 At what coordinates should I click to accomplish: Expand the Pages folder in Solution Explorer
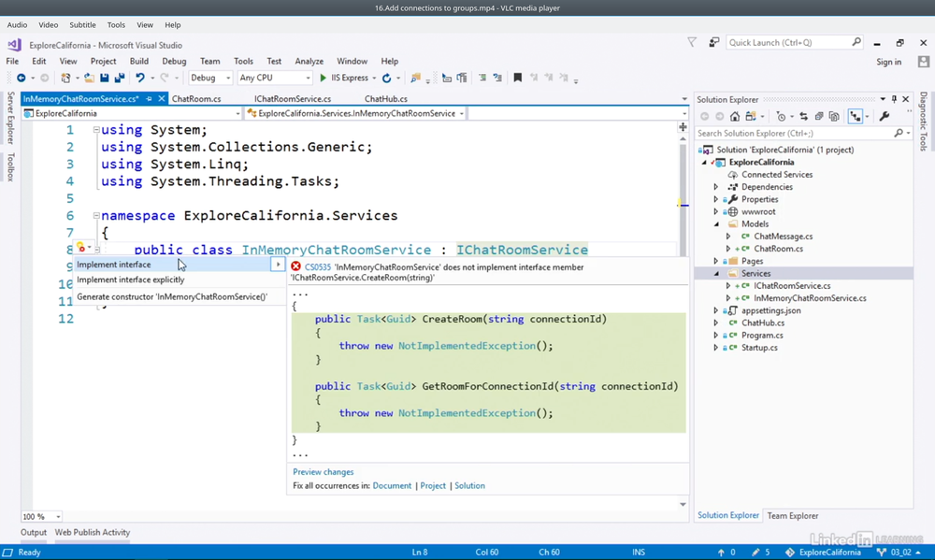(x=716, y=262)
